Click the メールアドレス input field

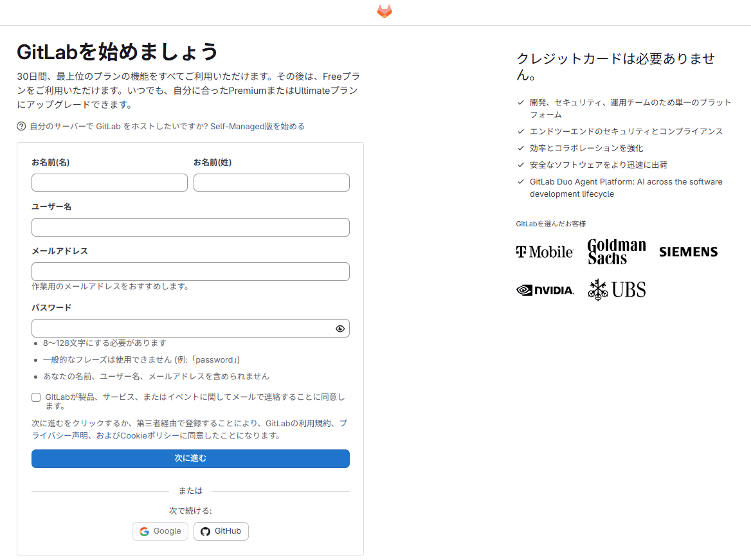(x=190, y=271)
